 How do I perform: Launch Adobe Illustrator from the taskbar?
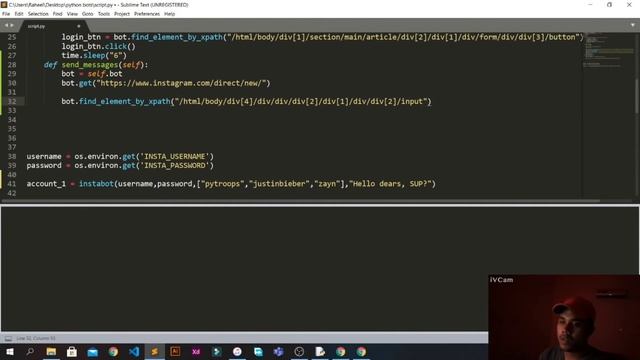[176, 351]
